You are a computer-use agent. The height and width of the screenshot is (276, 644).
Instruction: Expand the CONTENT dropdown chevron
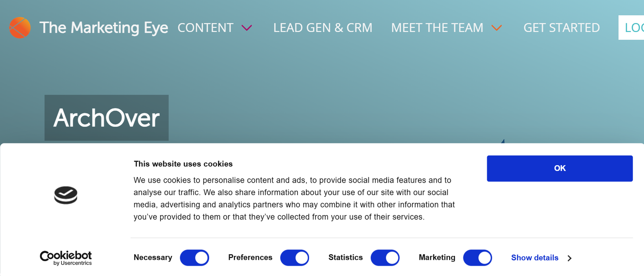click(x=247, y=28)
